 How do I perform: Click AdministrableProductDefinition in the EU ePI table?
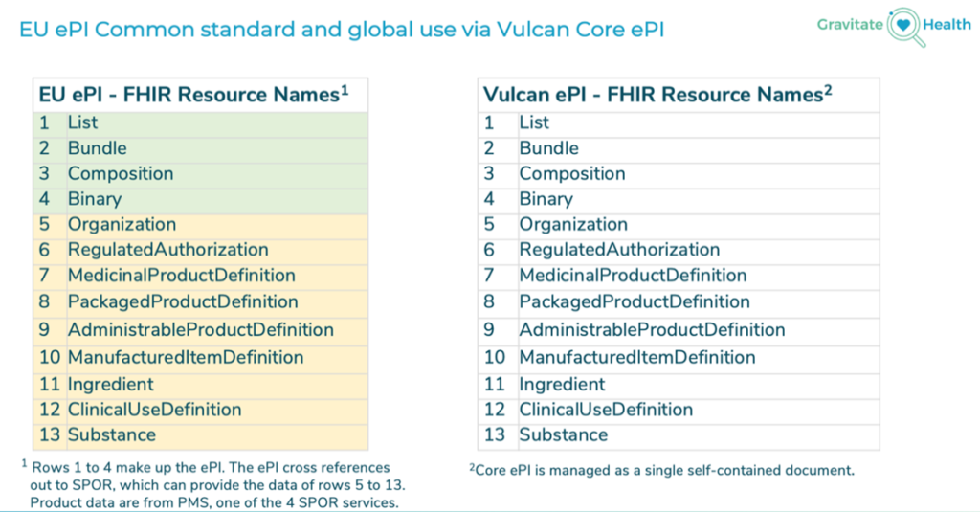coord(200,330)
